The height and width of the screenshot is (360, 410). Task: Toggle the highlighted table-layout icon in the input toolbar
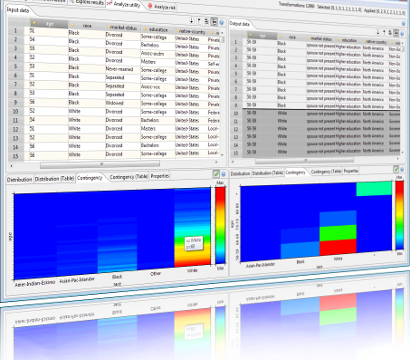[214, 22]
